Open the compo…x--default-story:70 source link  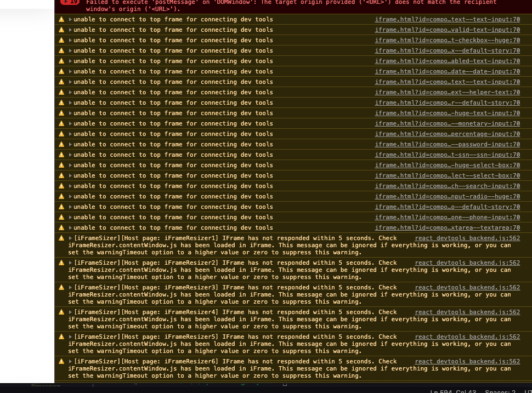click(447, 50)
